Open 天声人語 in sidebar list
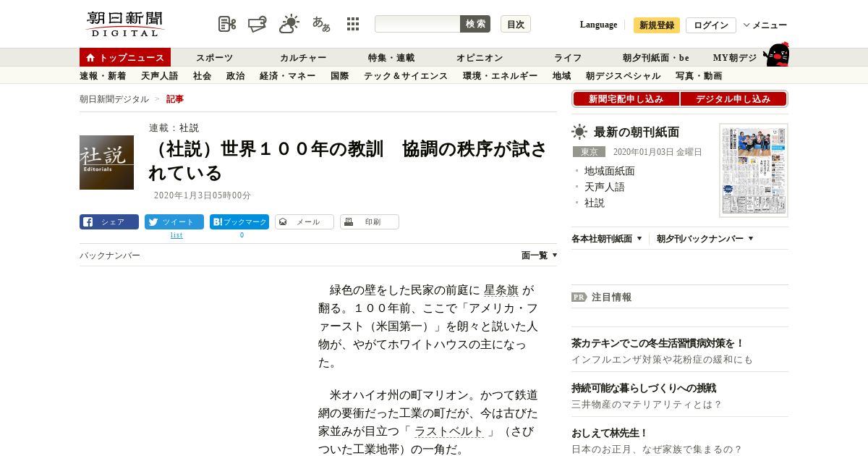The height and width of the screenshot is (456, 868). tap(605, 187)
